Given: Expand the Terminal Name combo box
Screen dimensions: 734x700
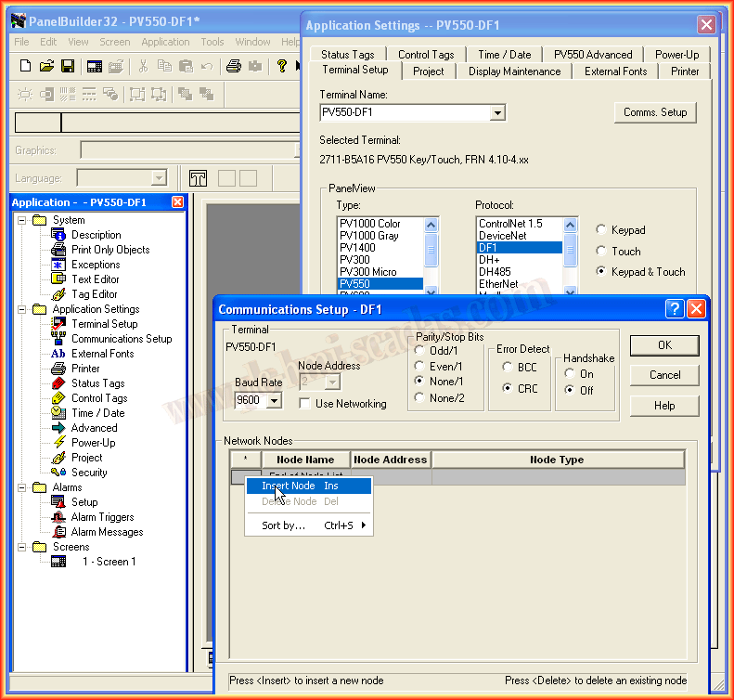Looking at the screenshot, I should click(x=497, y=113).
